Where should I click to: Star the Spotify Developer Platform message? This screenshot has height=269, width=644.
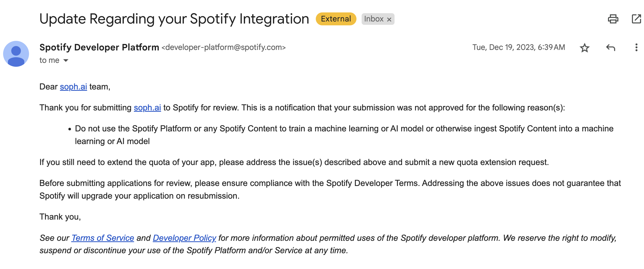tap(584, 48)
